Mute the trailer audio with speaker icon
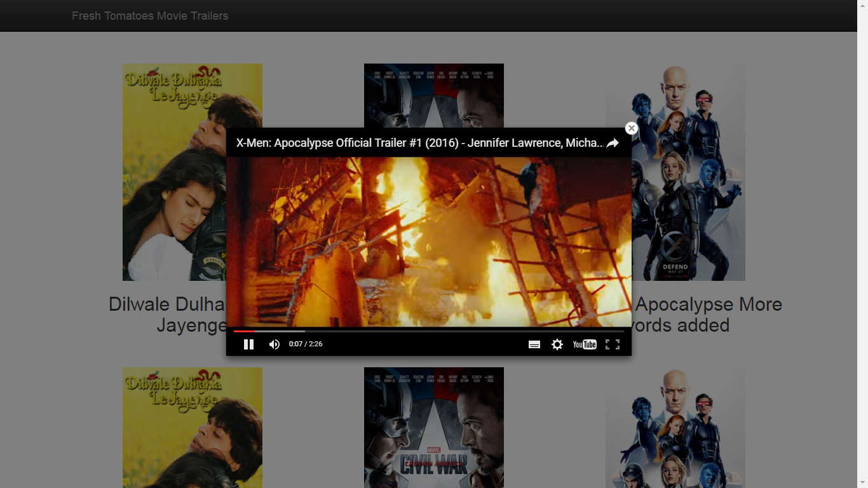The image size is (868, 488). click(274, 344)
